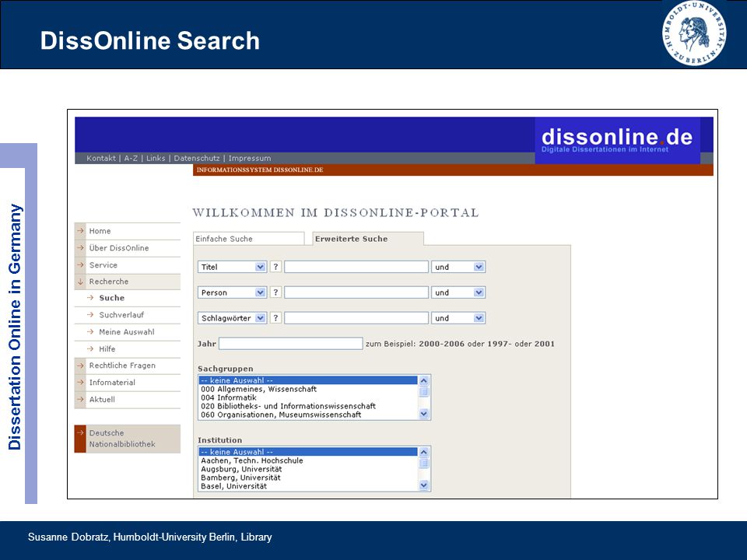
Task: Select 'Bamberg, Universität' in Institution list
Action: coord(308,478)
